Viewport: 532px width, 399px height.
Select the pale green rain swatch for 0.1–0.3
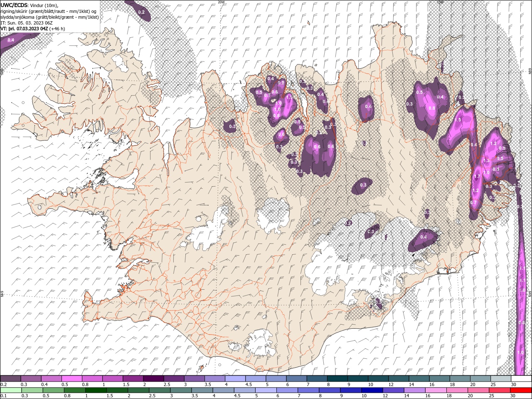click(10, 390)
